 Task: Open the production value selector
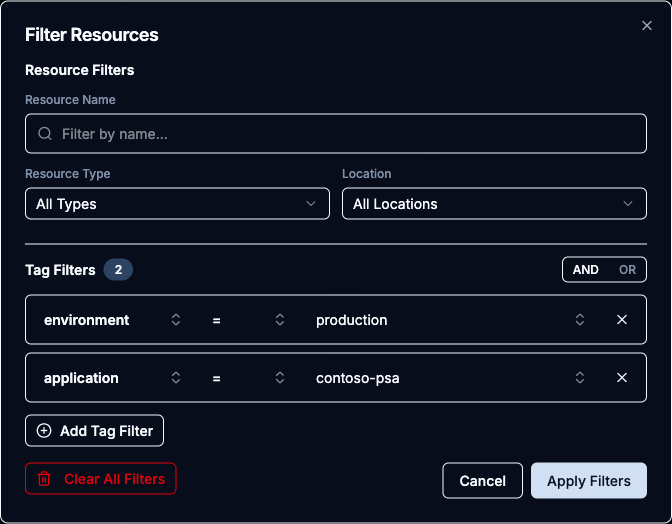coord(450,320)
